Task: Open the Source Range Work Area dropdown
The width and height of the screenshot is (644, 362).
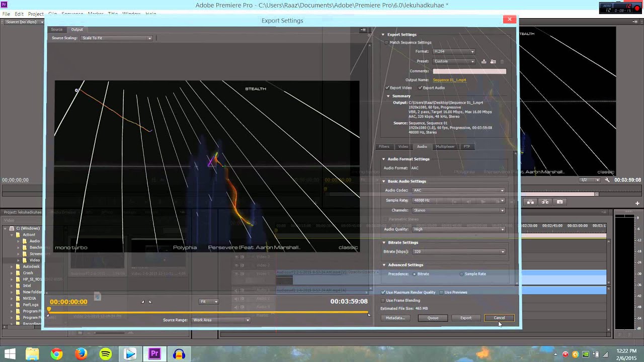Action: (x=221, y=320)
